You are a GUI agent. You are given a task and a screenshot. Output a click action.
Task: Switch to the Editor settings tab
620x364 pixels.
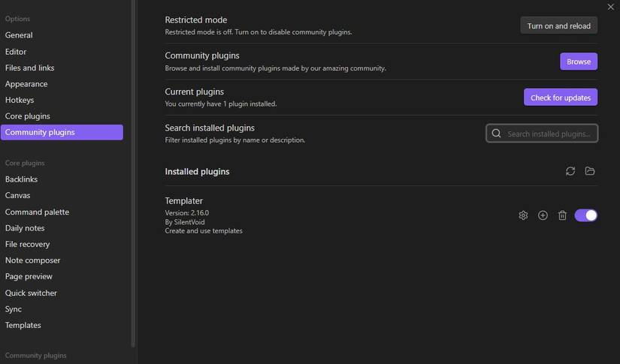point(16,52)
